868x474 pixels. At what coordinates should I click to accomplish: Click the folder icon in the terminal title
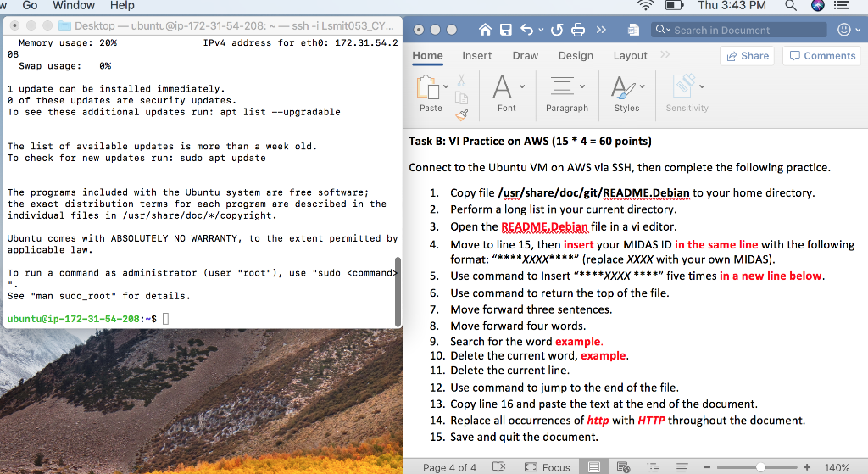pyautogui.click(x=64, y=25)
